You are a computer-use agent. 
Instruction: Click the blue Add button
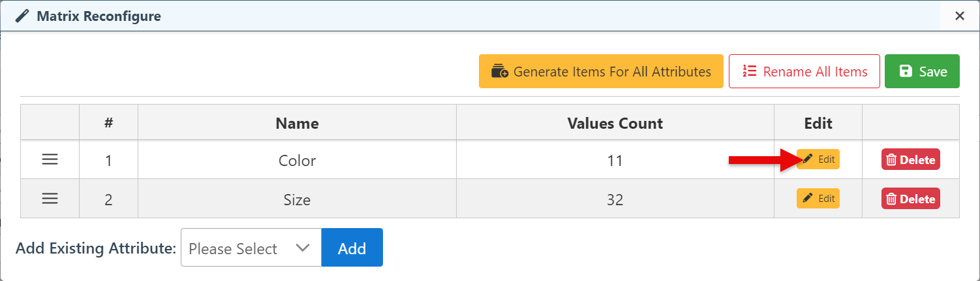(x=352, y=248)
